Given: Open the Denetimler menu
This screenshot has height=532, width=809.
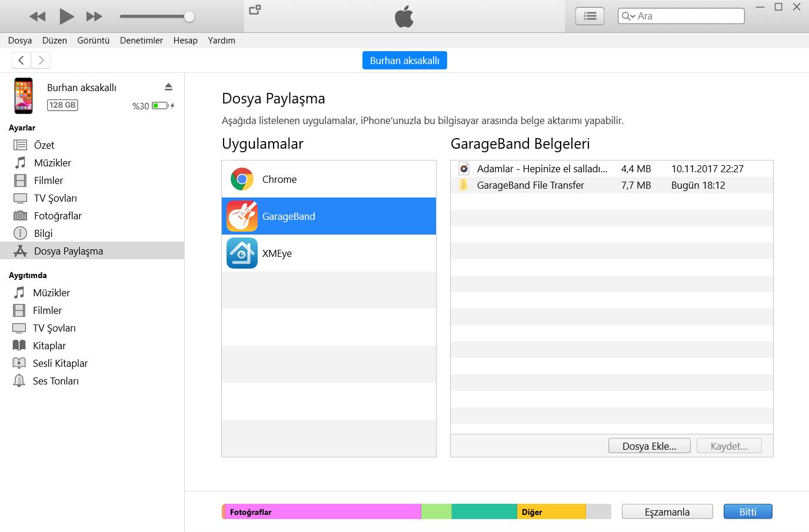Looking at the screenshot, I should coord(141,41).
